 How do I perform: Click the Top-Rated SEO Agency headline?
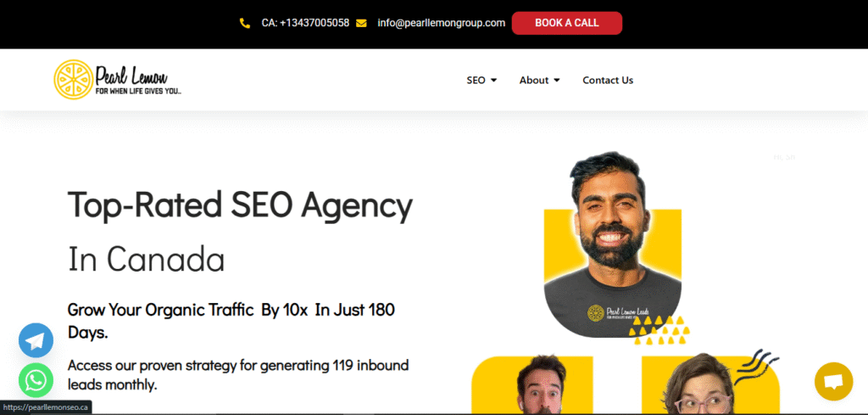(x=240, y=205)
